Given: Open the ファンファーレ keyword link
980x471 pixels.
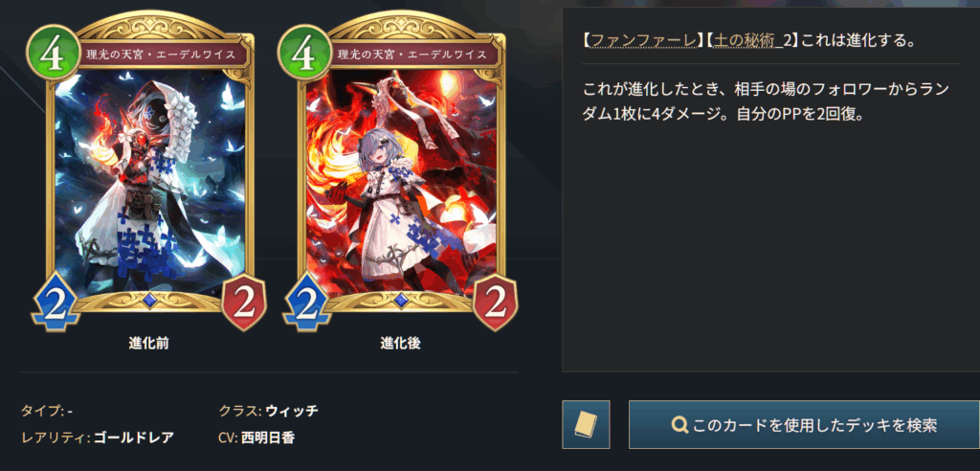Looking at the screenshot, I should pos(644,40).
